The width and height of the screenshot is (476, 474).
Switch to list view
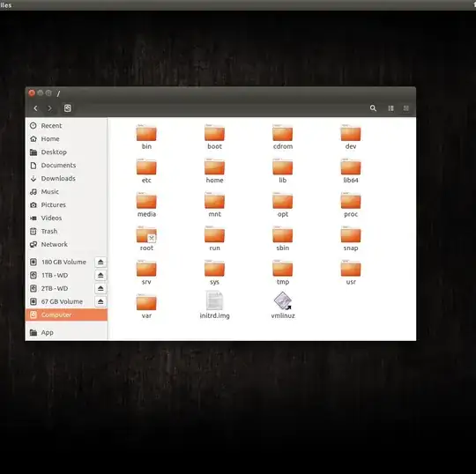pyautogui.click(x=391, y=108)
